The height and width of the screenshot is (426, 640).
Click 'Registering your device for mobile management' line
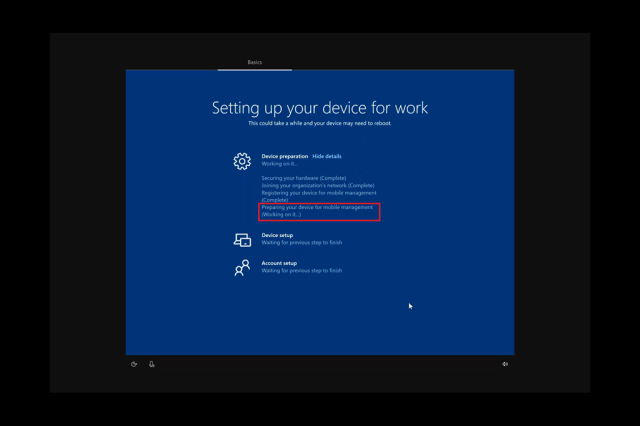[x=319, y=193]
